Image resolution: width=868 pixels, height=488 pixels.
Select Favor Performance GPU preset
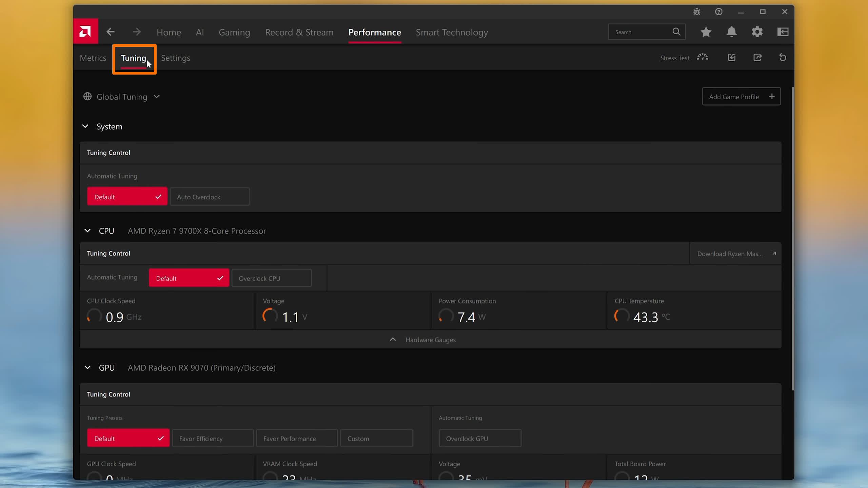click(x=297, y=438)
